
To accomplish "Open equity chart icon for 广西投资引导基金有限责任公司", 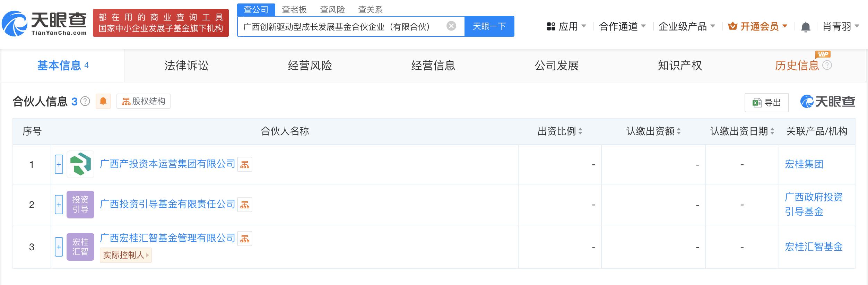I will [245, 205].
